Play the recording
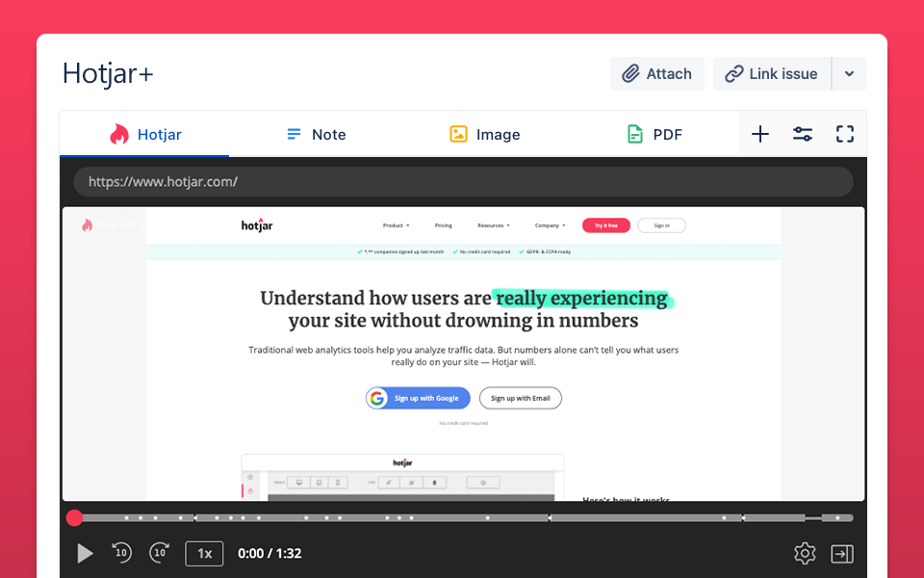 [85, 553]
